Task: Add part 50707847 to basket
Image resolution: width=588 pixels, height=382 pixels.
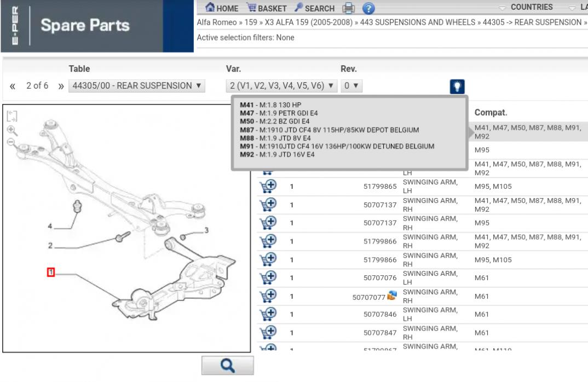Action: click(268, 333)
